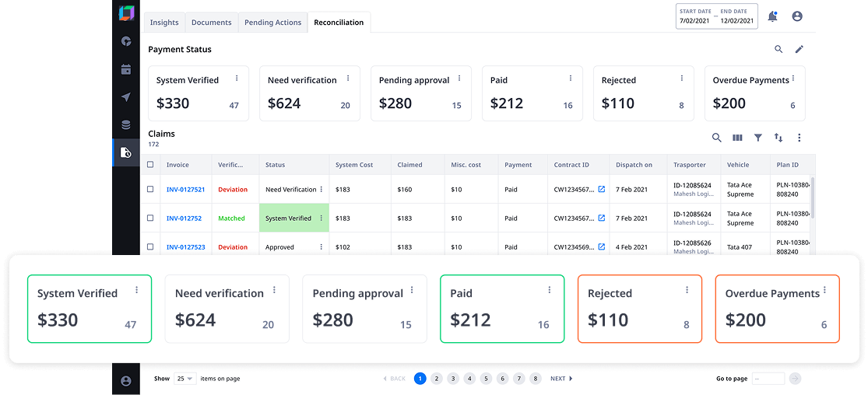The width and height of the screenshot is (868, 395).
Task: Open the navigation arrow sidebar icon
Action: 126,97
